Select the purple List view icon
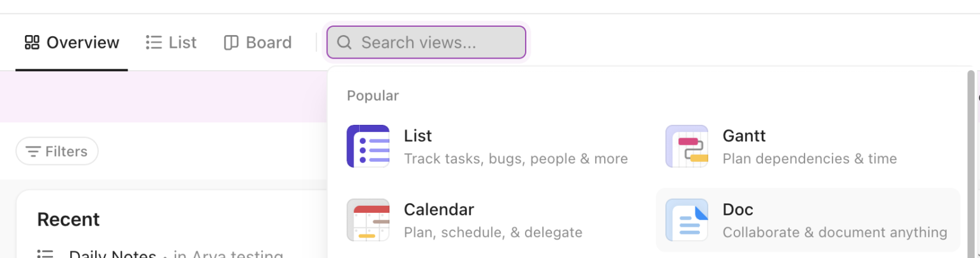Viewport: 980px width, 258px height. click(368, 147)
